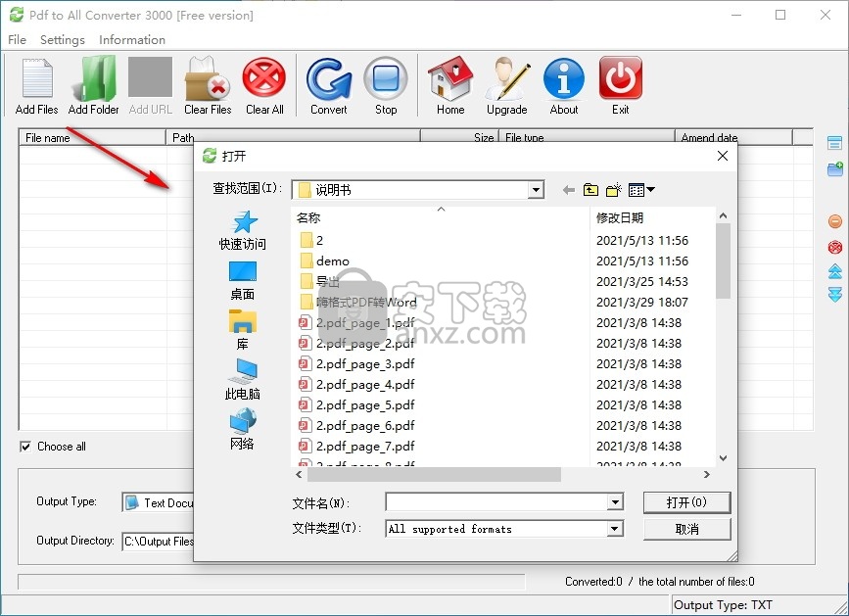Expand the 文件类型 formats dropdown
849x616 pixels.
coord(615,529)
